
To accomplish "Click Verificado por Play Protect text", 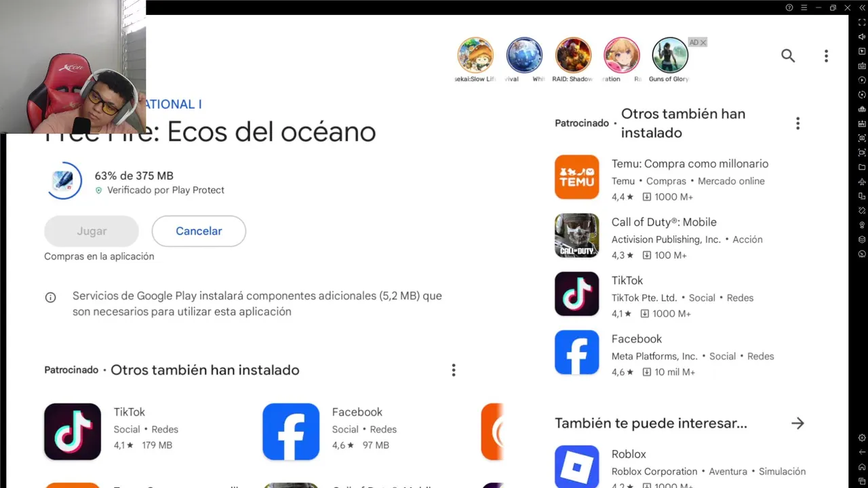I will (x=165, y=190).
